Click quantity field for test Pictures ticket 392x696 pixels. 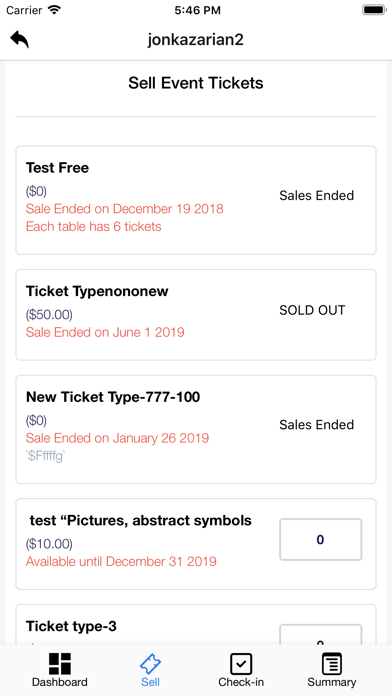pyautogui.click(x=321, y=539)
